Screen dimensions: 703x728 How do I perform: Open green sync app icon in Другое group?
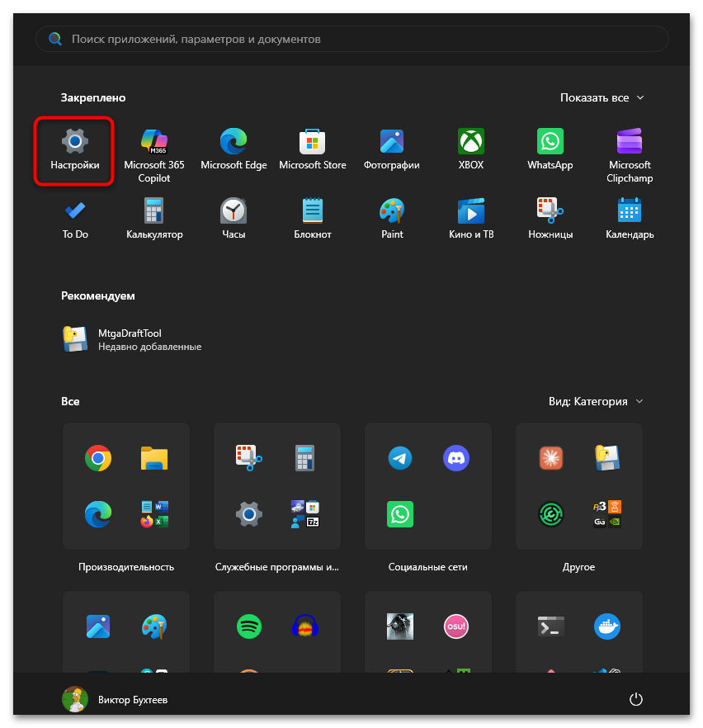(551, 514)
